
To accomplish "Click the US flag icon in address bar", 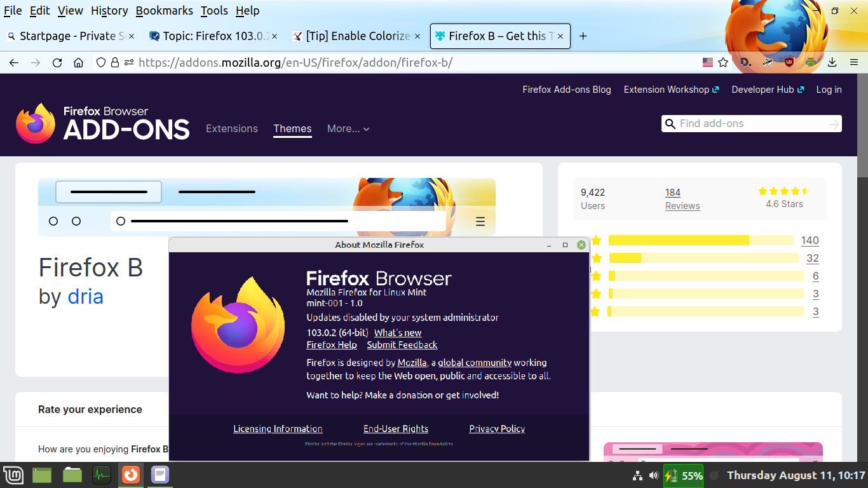I will point(708,62).
